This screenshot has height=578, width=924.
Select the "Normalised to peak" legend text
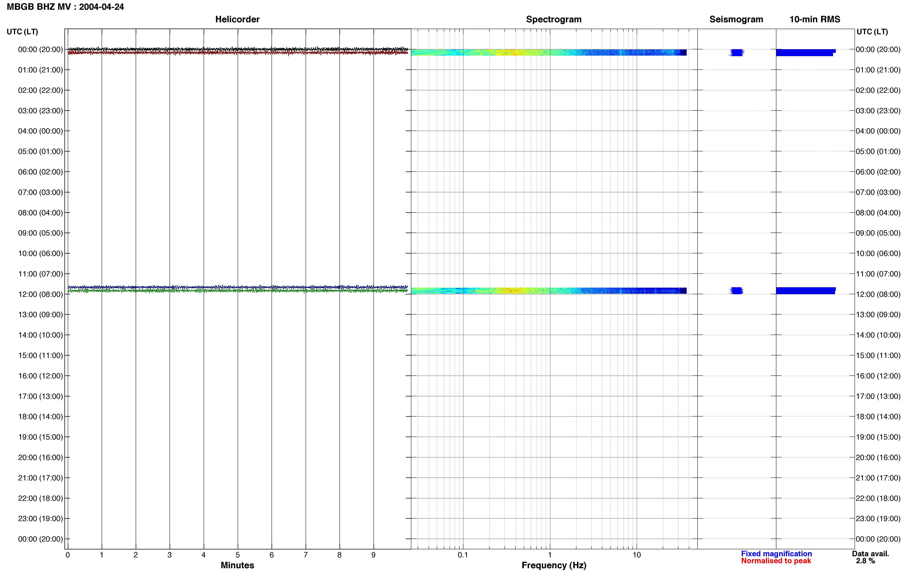tap(776, 561)
